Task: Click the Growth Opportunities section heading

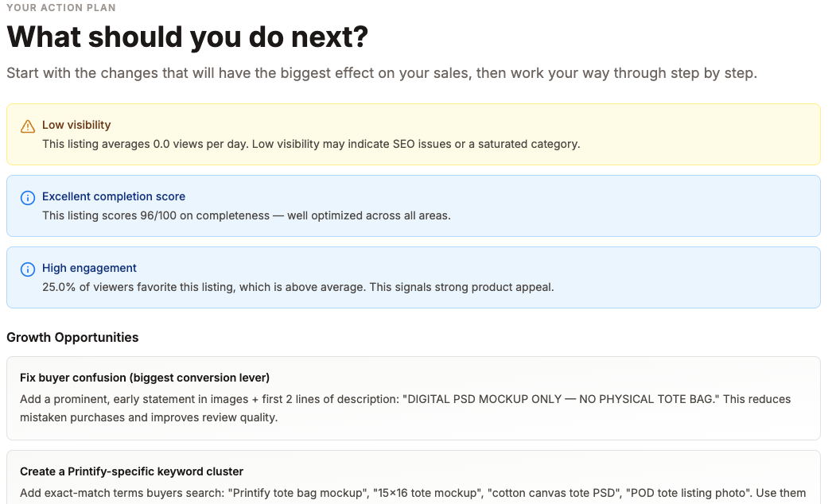Action: click(x=72, y=337)
